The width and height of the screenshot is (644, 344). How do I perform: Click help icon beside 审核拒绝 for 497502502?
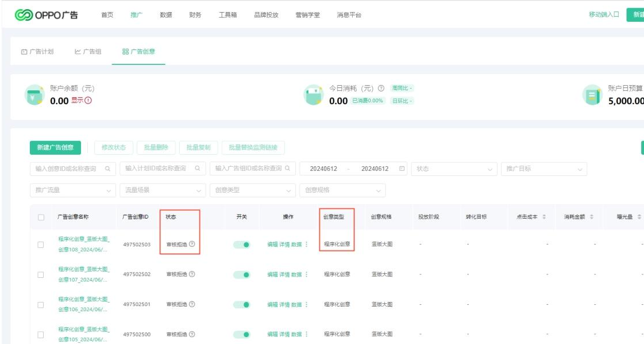click(x=192, y=274)
